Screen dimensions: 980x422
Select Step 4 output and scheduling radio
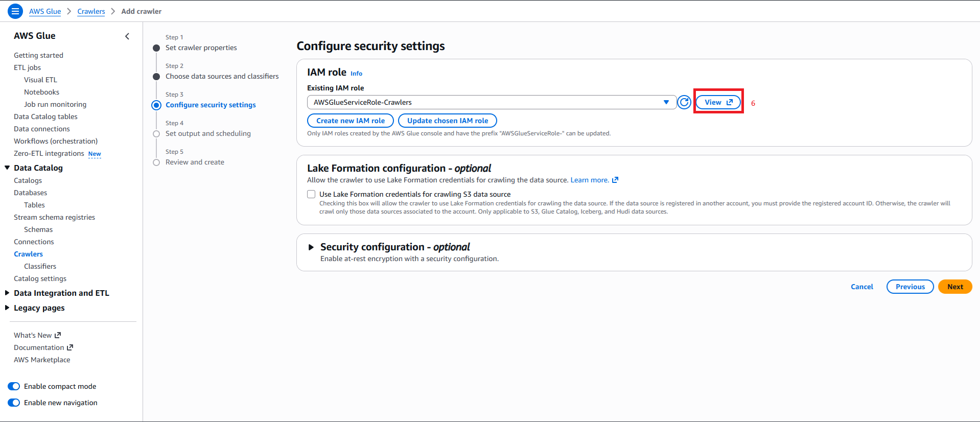[156, 134]
